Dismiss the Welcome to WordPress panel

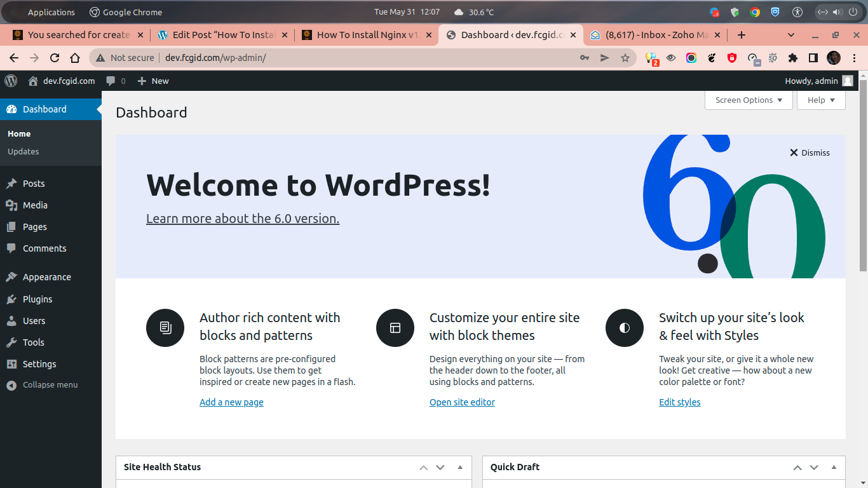(x=810, y=153)
